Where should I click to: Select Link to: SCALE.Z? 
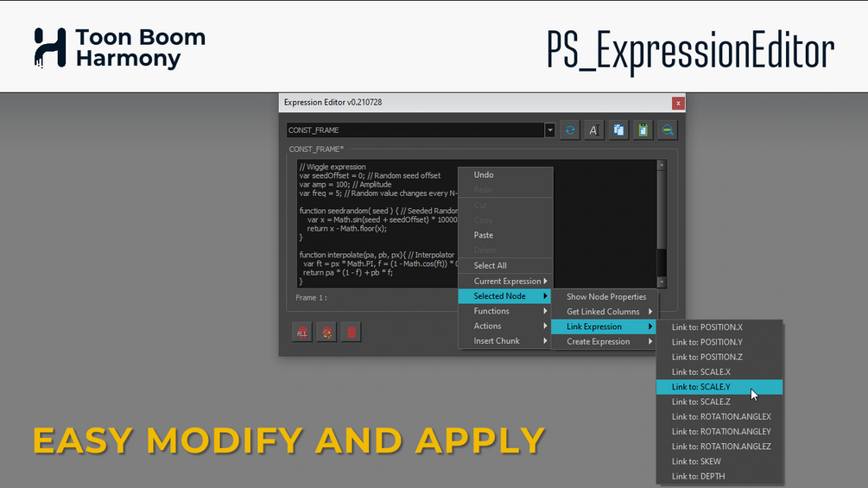pos(719,402)
